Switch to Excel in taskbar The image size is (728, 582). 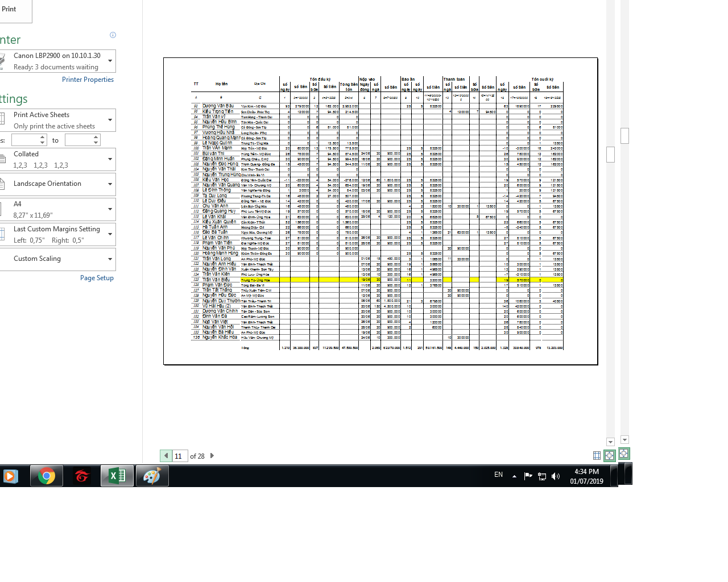[x=117, y=476]
